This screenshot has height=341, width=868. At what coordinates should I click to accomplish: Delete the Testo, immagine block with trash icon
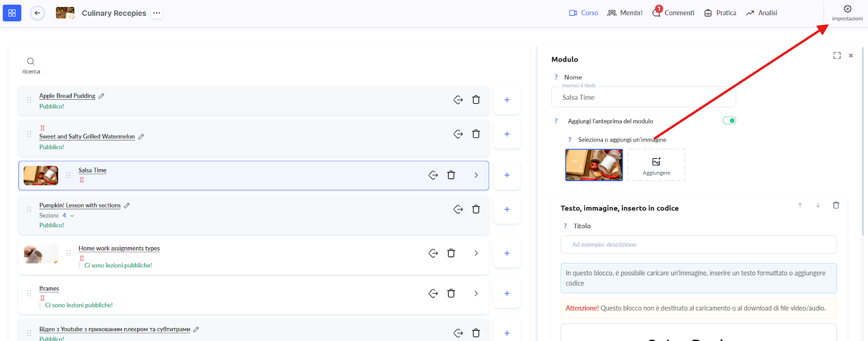coord(835,205)
